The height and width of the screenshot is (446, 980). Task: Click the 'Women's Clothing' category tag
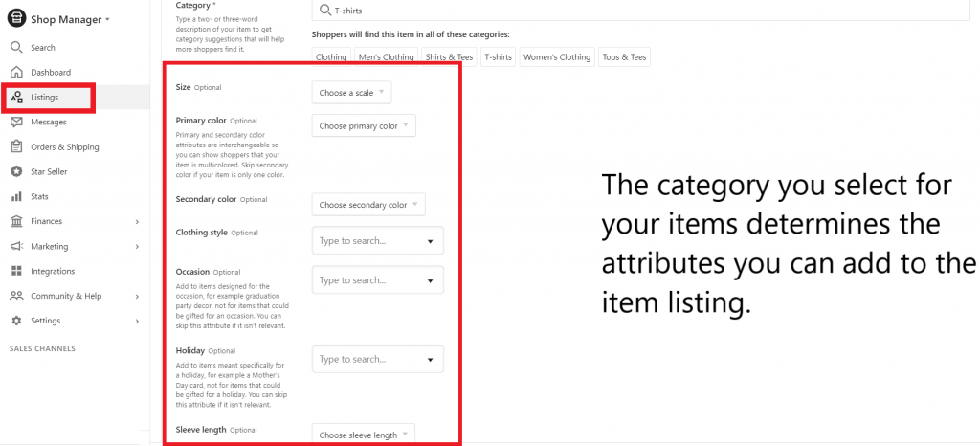(x=557, y=57)
